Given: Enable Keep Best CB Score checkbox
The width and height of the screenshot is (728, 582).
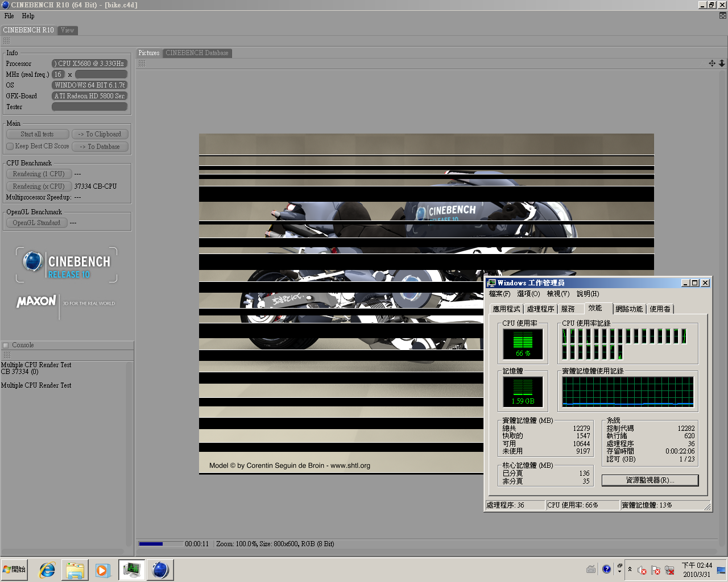Looking at the screenshot, I should click(10, 146).
